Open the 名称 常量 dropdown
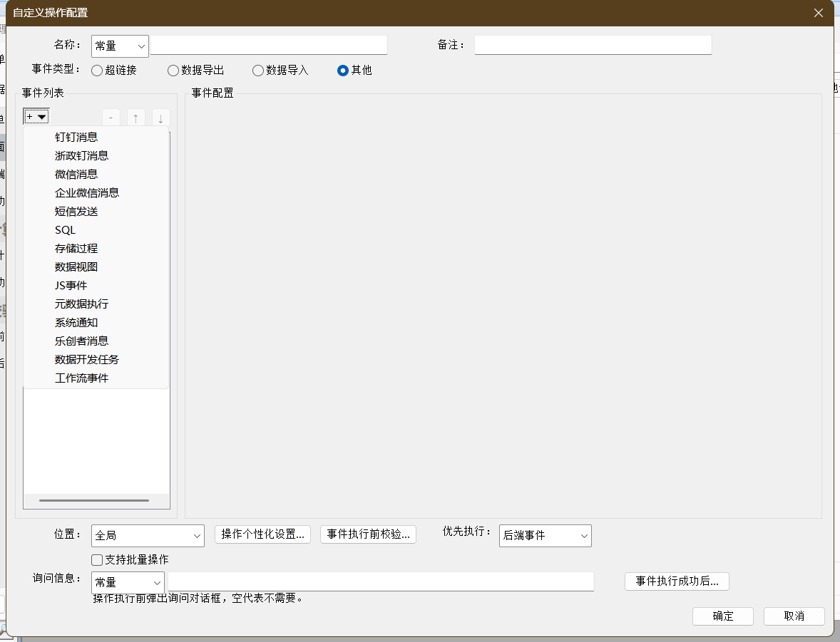The width and height of the screenshot is (840, 642). pos(120,46)
